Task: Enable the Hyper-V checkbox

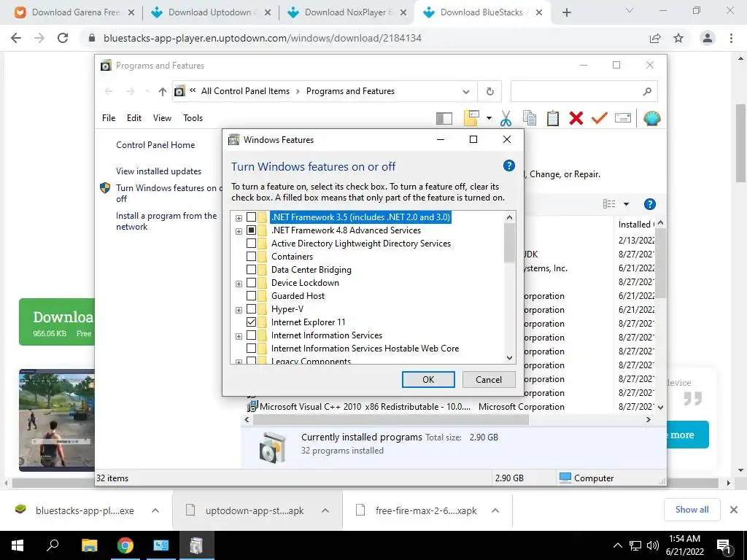Action: tap(251, 309)
